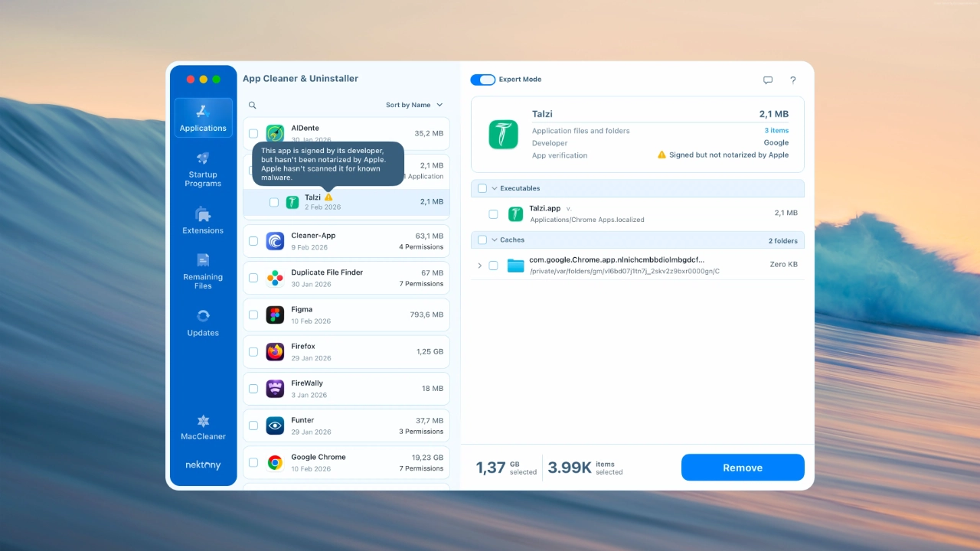Click the AlDente app icon
Screen dimensions: 980x551
(x=275, y=133)
